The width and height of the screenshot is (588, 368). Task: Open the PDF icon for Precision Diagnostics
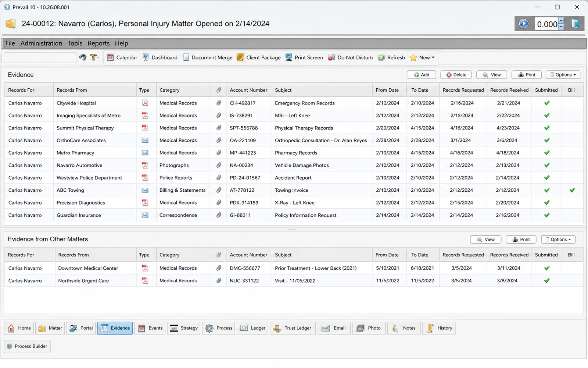pos(145,203)
